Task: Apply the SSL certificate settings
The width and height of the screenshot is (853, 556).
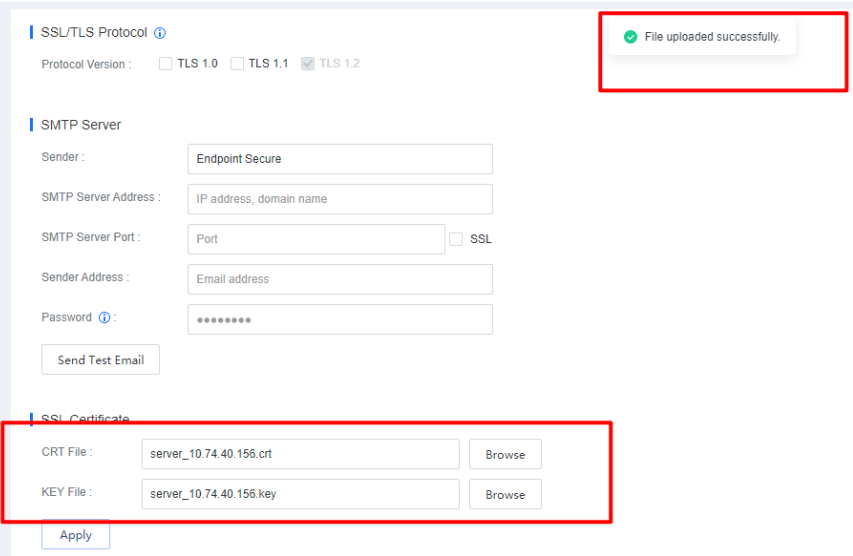Action: coord(76,535)
